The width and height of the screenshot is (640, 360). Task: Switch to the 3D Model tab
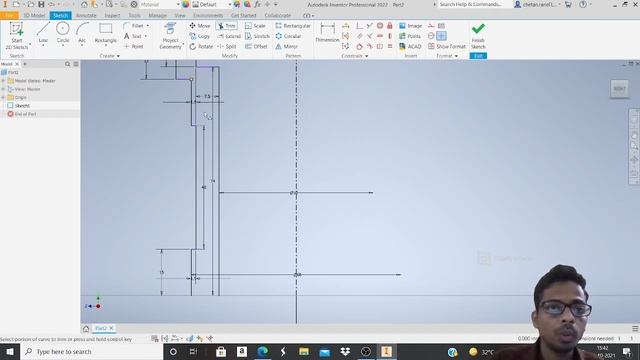point(34,16)
